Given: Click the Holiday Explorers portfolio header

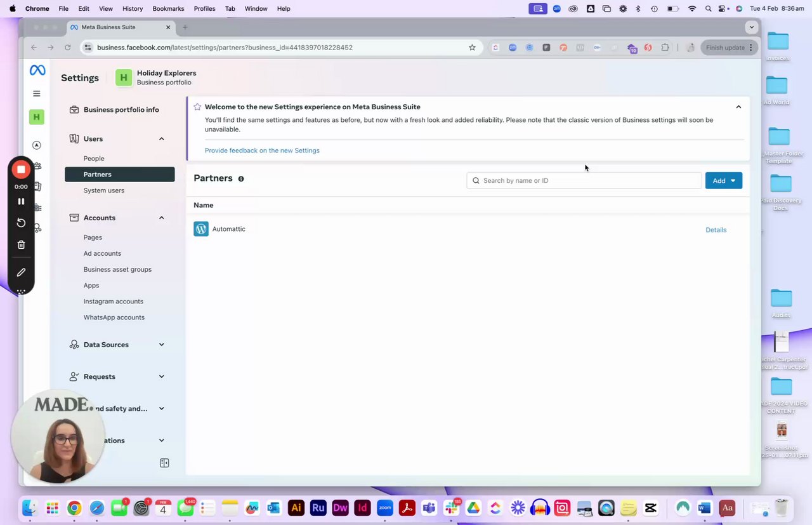Looking at the screenshot, I should point(156,77).
